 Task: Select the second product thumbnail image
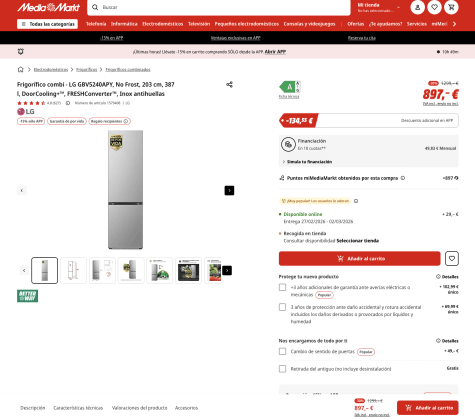[x=73, y=270]
